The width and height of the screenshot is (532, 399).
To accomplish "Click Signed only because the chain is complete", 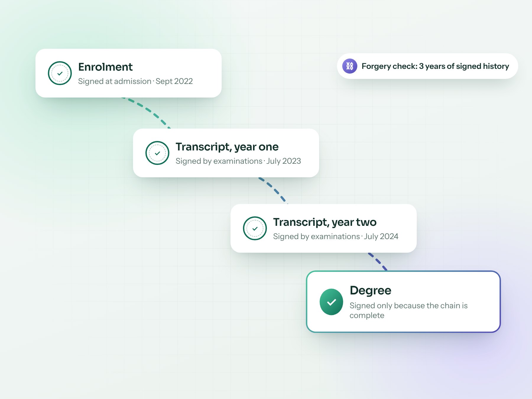I will 408,310.
